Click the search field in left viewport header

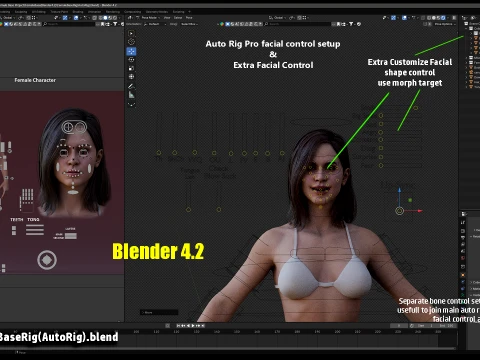[x=70, y=24]
